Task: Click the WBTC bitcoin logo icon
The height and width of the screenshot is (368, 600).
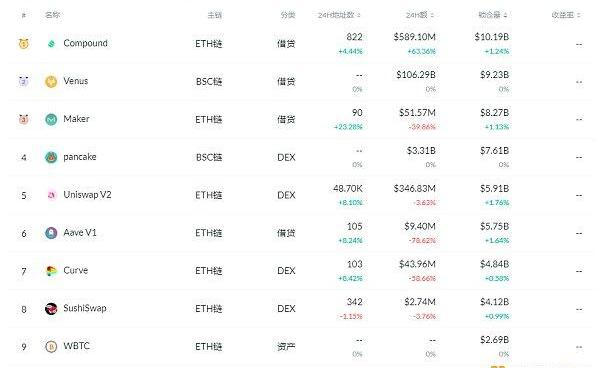Action: 51,347
